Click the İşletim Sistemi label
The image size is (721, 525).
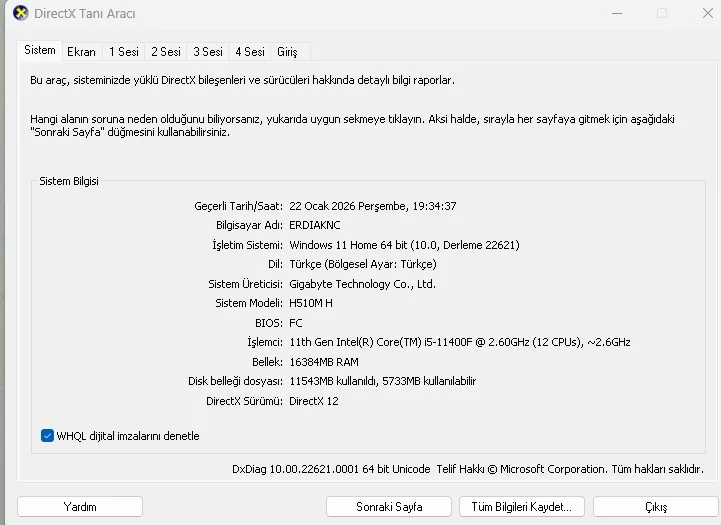click(247, 245)
